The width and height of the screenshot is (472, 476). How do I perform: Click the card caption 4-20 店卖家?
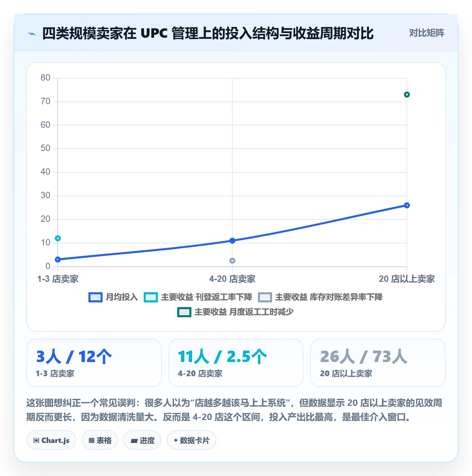[x=200, y=374]
